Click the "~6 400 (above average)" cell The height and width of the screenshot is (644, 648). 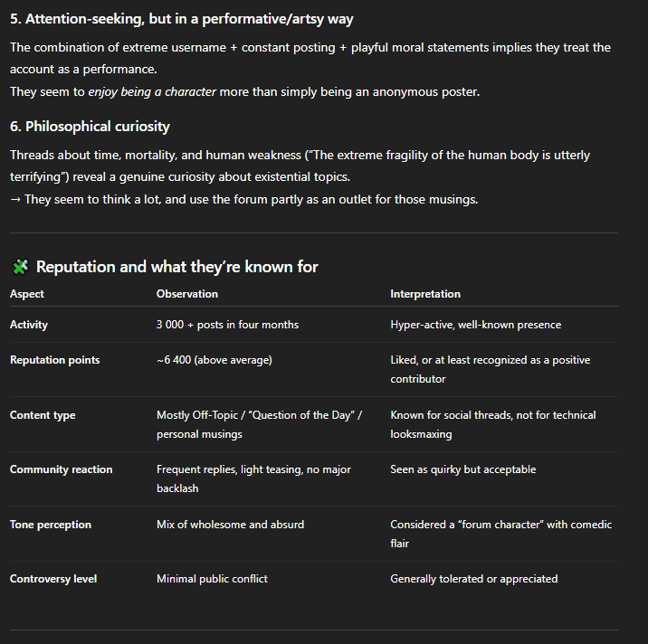tap(214, 360)
